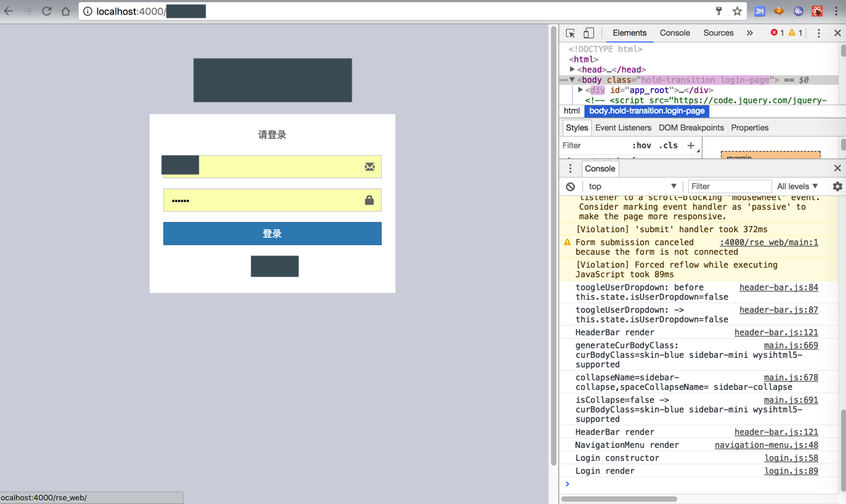Focus the email input field
The width and height of the screenshot is (846, 504).
[x=272, y=167]
